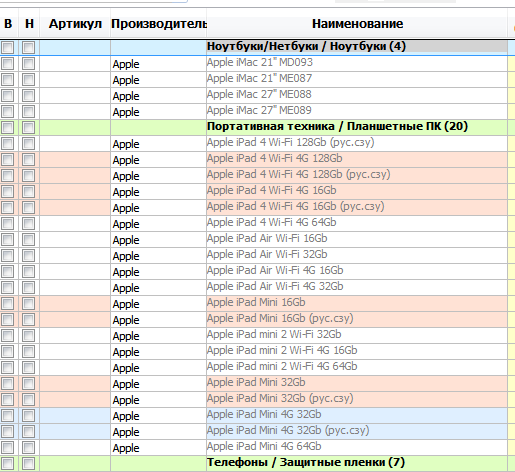Select Apple iPad Mini 4G 32Gb (рус.сзу) row

pos(357,431)
